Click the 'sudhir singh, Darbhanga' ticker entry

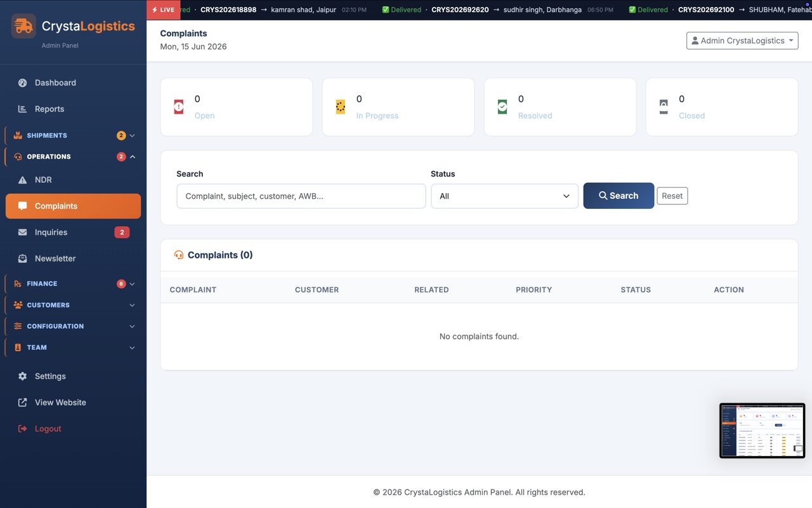pos(542,10)
